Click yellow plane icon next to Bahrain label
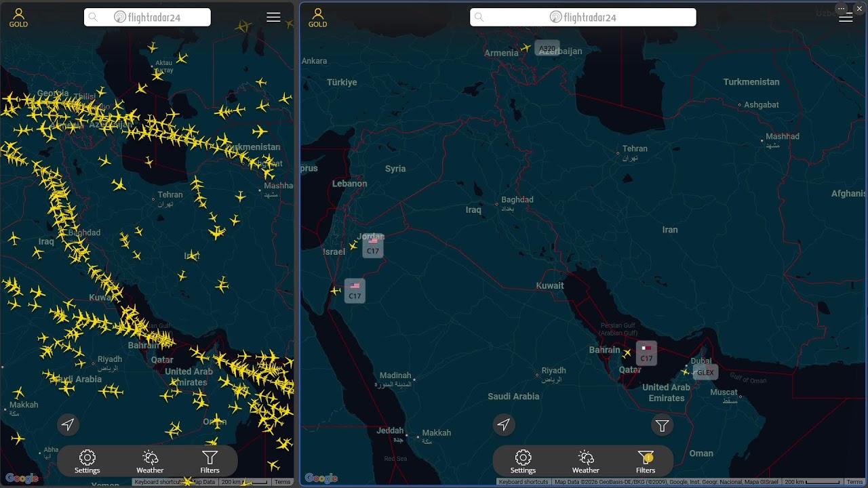This screenshot has height=488, width=868. click(x=627, y=352)
